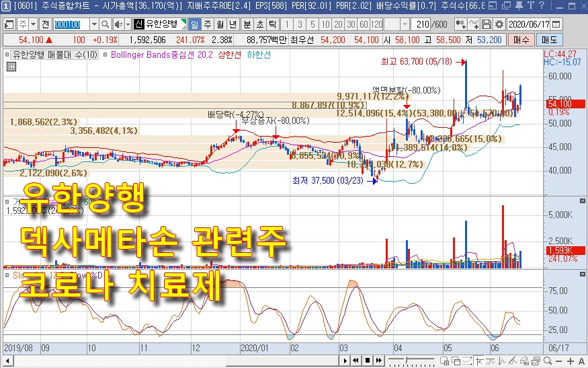Click the date field 2020/06/17

pos(529,24)
